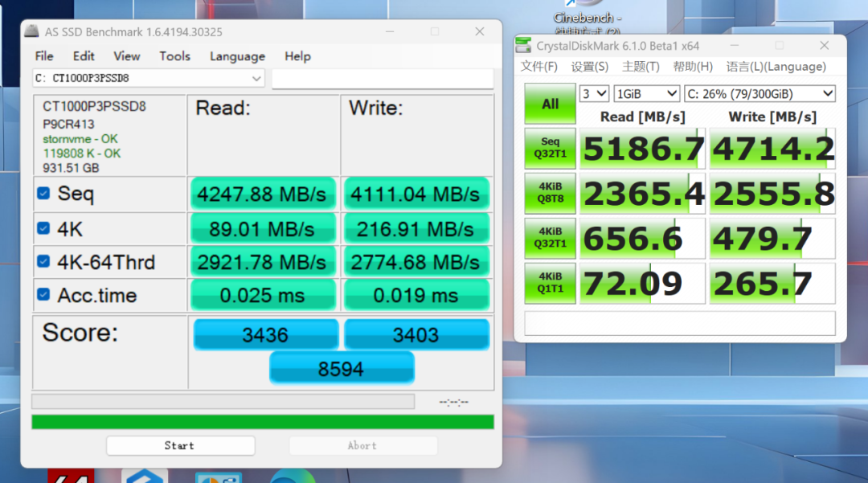Click the firmware text P9CR413
Viewport: 868px width, 483px height.
click(68, 124)
